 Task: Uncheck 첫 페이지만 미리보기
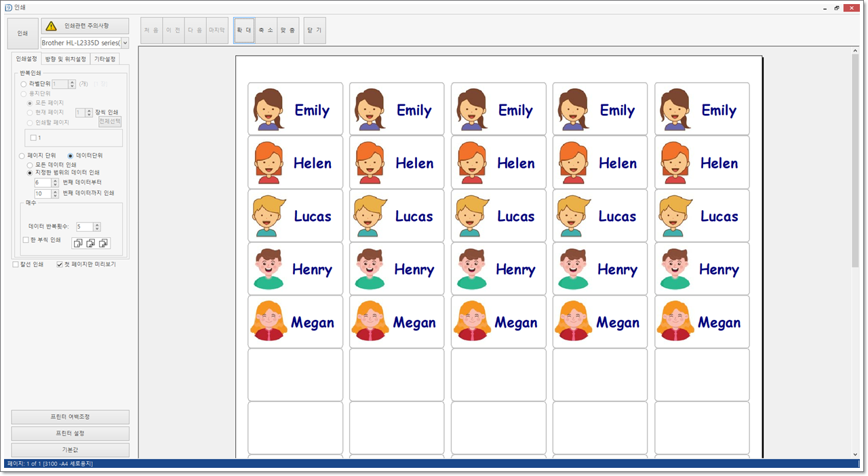click(60, 264)
